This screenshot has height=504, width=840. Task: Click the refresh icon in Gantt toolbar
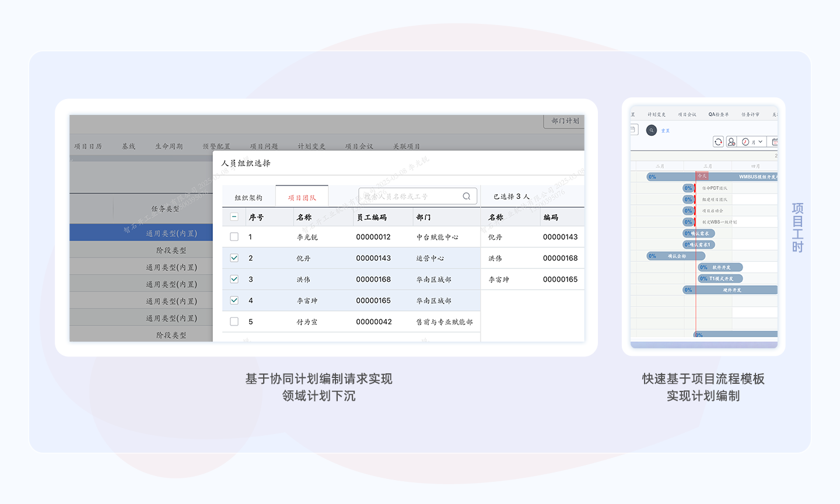tap(718, 142)
